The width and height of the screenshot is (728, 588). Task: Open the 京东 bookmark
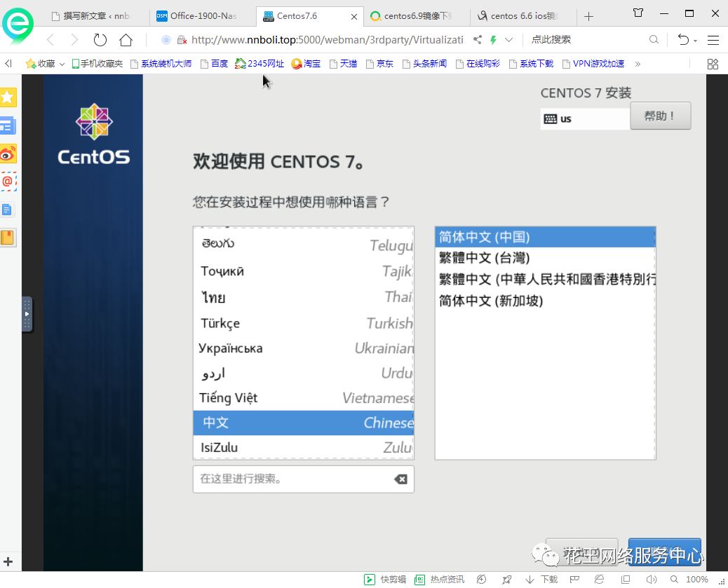(380, 64)
